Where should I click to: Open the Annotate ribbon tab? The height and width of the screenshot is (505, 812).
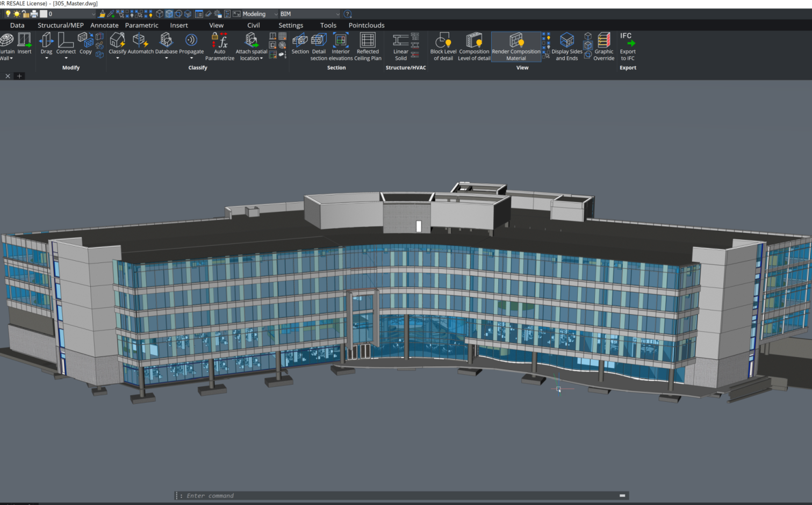[104, 25]
